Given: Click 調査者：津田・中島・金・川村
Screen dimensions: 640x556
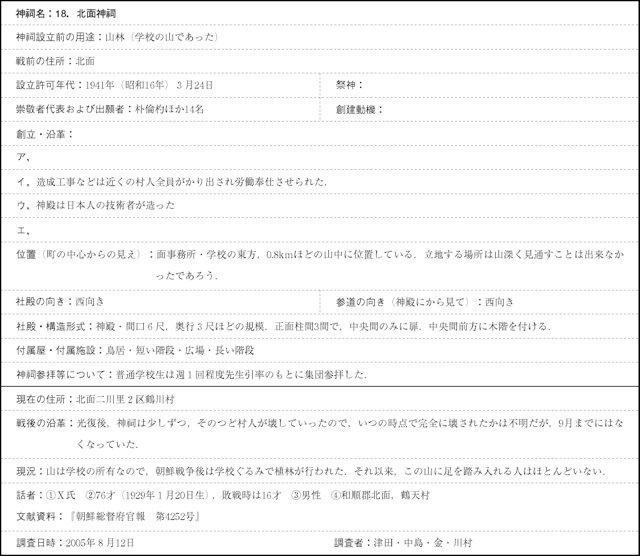Looking at the screenshot, I should (x=403, y=543).
